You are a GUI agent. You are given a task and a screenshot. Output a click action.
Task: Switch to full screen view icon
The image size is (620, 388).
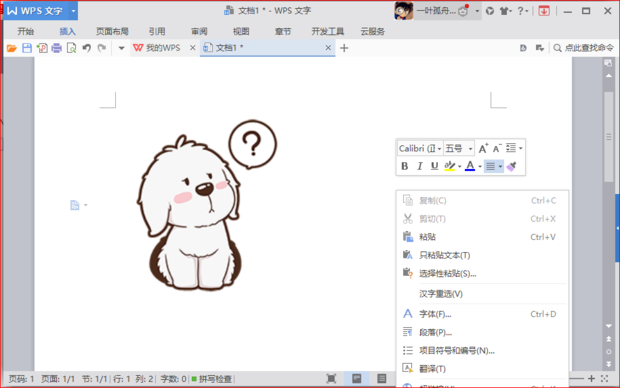(331, 379)
